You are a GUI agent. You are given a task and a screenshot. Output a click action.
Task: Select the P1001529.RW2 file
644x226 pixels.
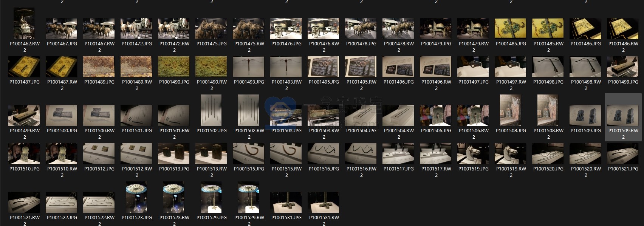pyautogui.click(x=249, y=197)
